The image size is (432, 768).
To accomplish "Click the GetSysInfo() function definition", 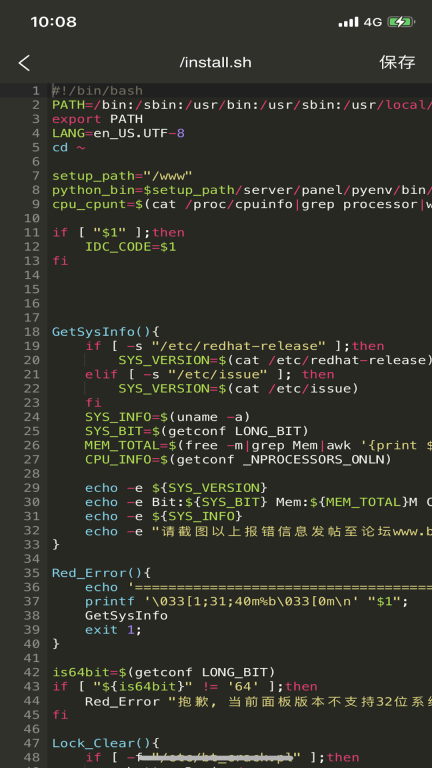I will click(106, 332).
